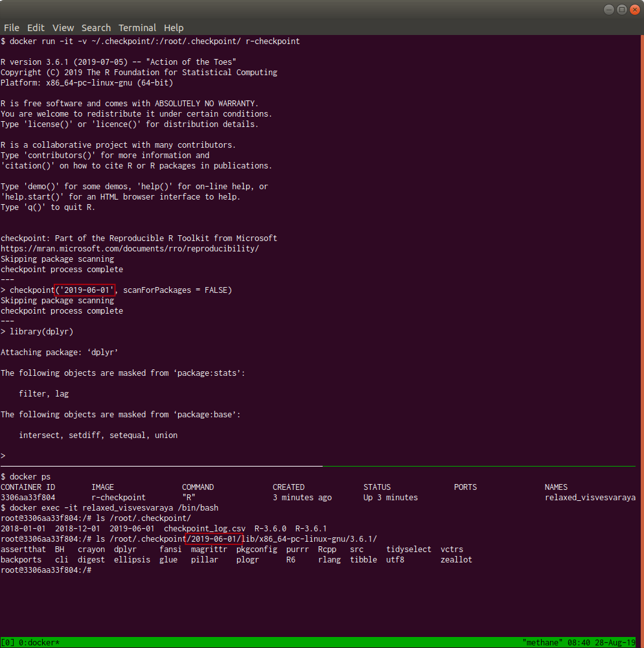Click the checkpoint_log.csv filename
This screenshot has height=648, width=644.
click(x=205, y=529)
